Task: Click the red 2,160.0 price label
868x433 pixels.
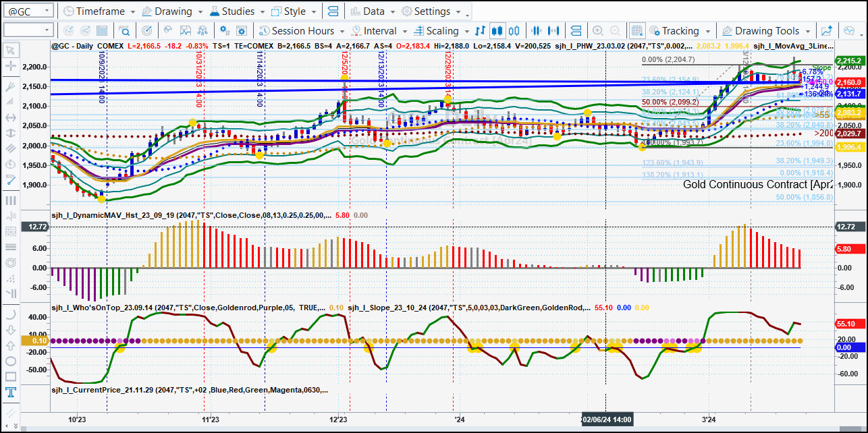Action: coord(849,82)
